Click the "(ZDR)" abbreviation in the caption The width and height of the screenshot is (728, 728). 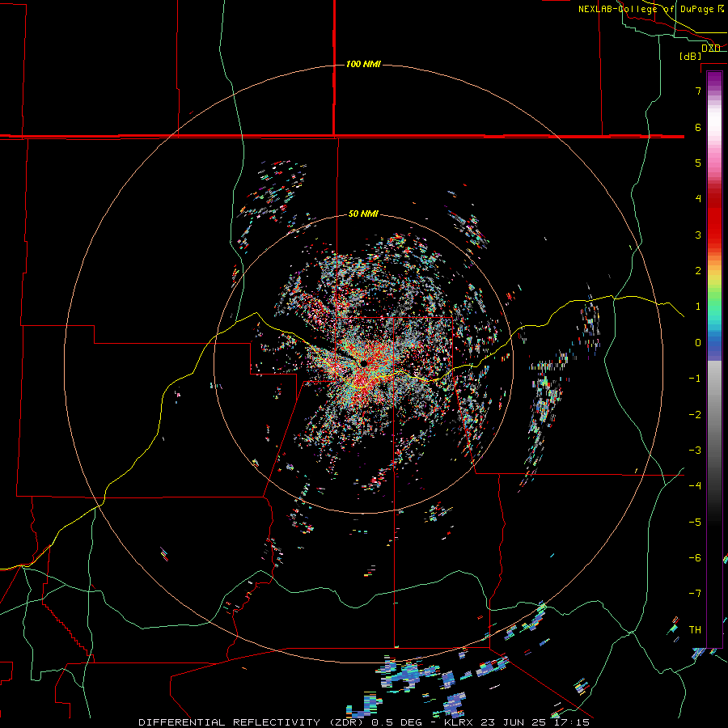(x=345, y=722)
